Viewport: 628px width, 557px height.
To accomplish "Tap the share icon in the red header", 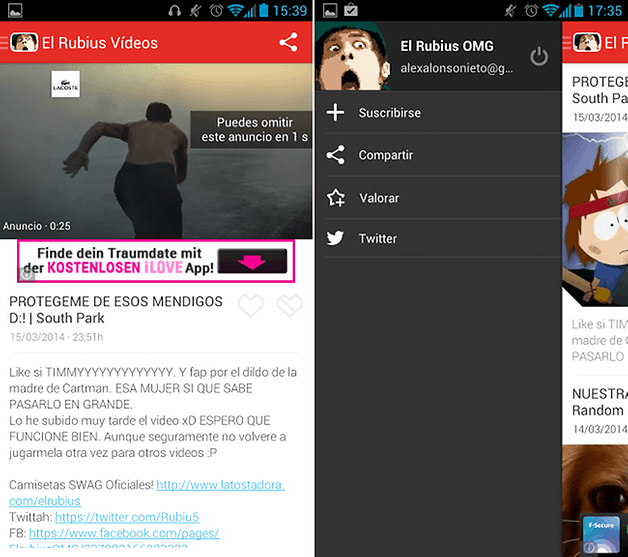I will [288, 42].
